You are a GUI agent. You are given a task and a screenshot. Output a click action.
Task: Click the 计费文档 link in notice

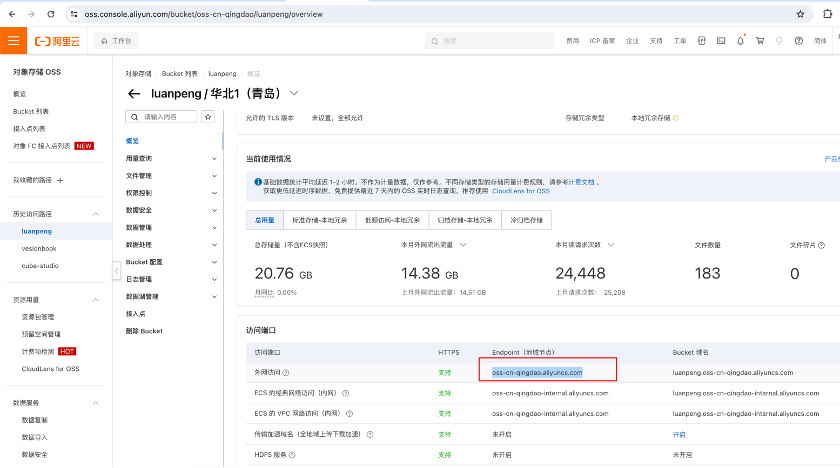[x=581, y=182]
